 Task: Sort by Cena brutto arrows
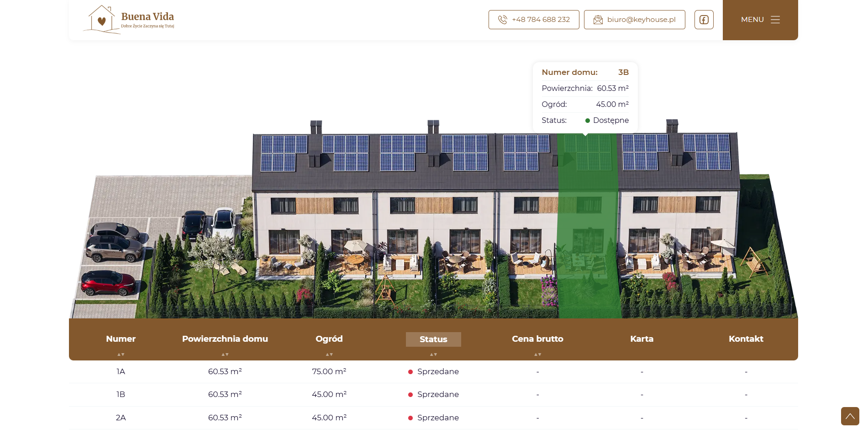(x=537, y=355)
